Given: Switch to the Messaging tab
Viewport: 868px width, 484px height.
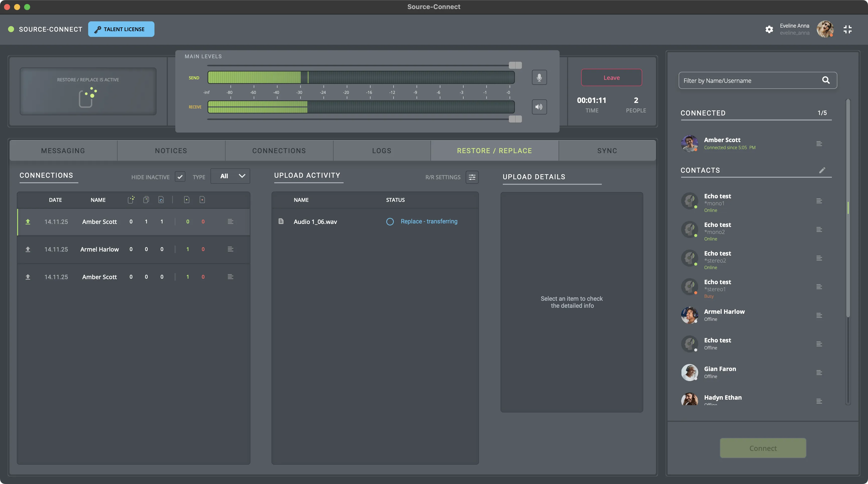Looking at the screenshot, I should (63, 151).
